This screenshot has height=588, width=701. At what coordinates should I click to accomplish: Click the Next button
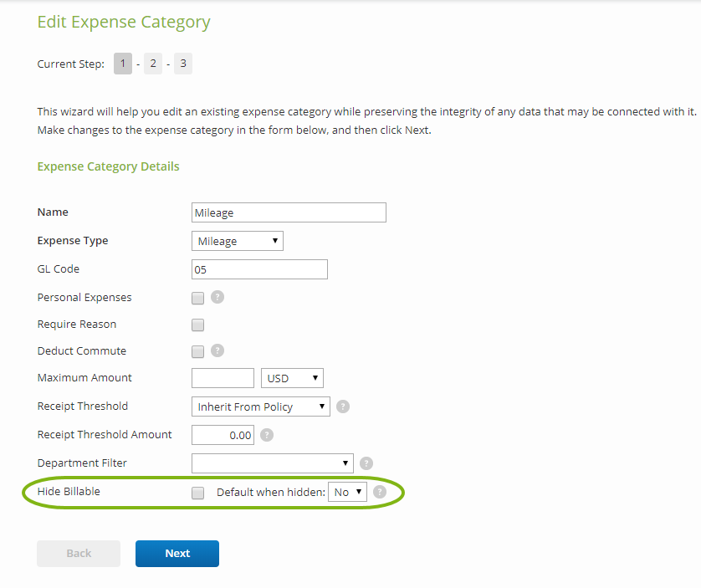coord(177,554)
